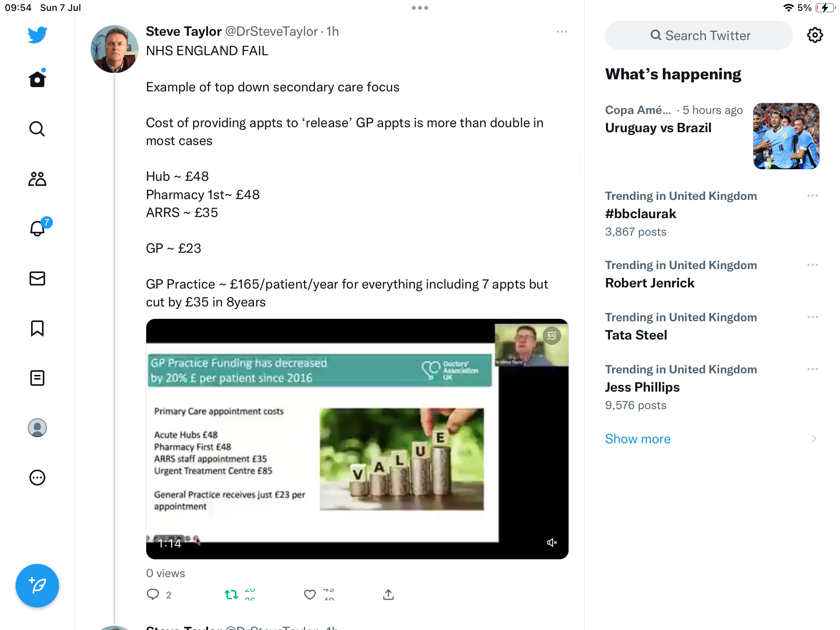840x630 pixels.
Task: Open Lists icon in sidebar
Action: (37, 378)
